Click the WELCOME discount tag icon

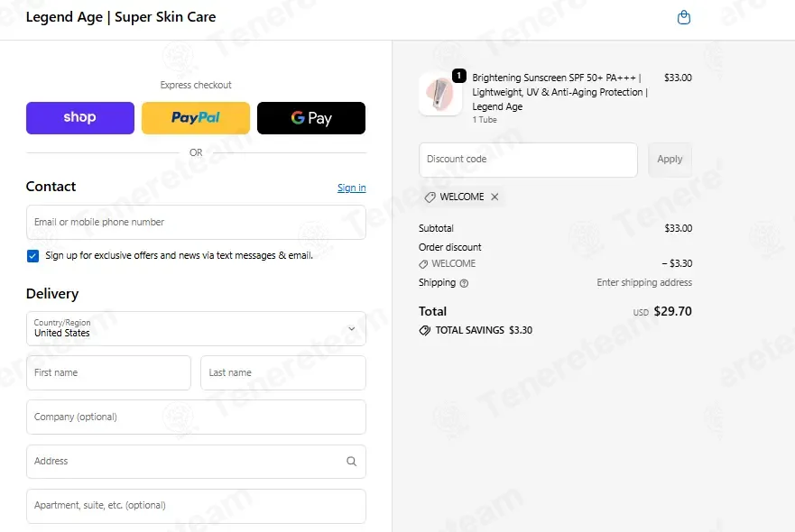tap(430, 197)
